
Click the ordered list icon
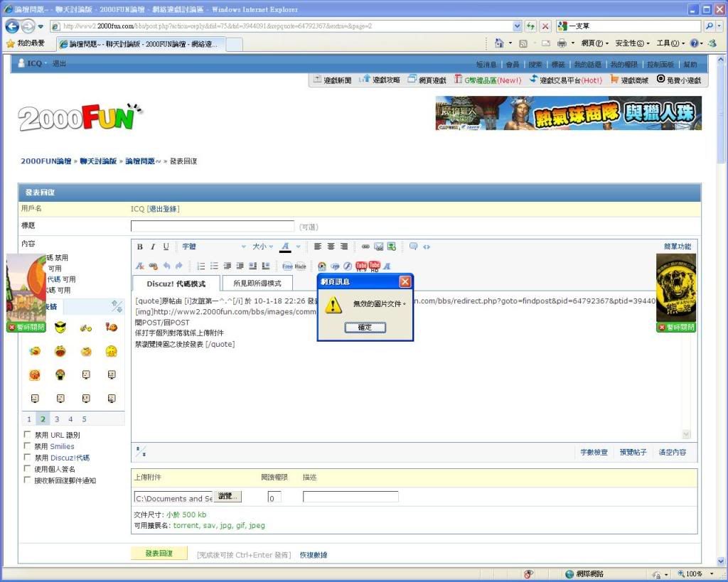tap(201, 266)
